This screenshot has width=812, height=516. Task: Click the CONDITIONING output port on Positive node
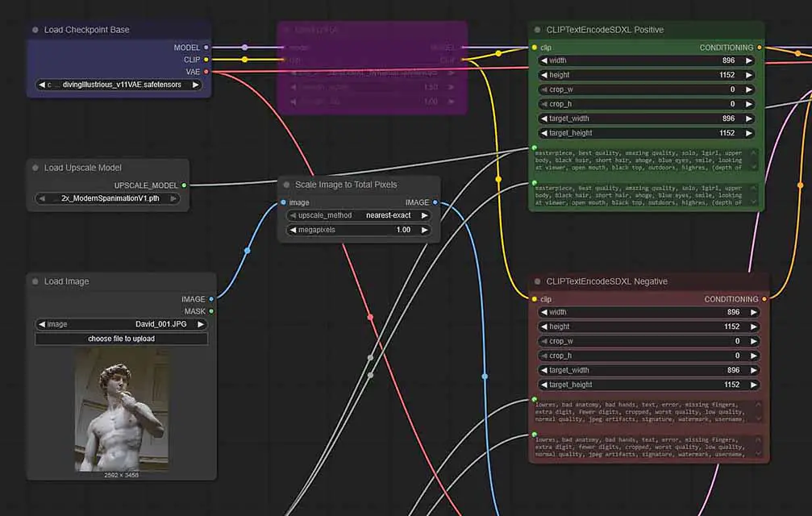760,48
